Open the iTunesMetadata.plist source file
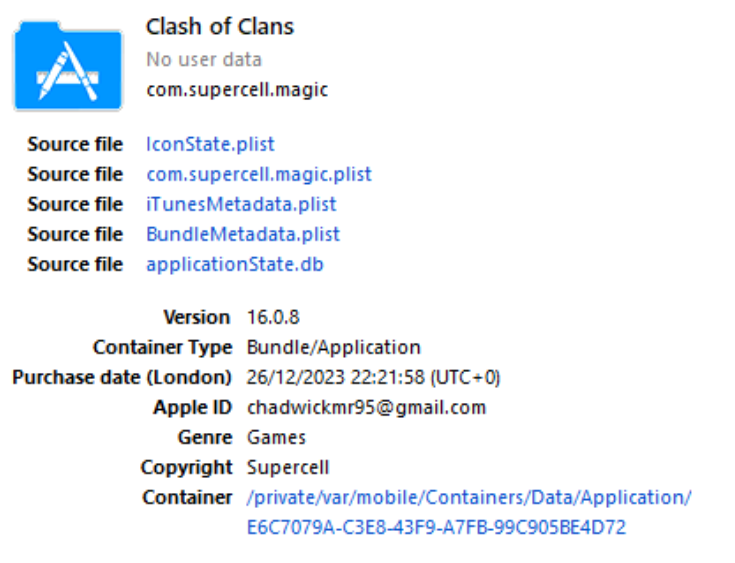The image size is (735, 563). pyautogui.click(x=241, y=204)
